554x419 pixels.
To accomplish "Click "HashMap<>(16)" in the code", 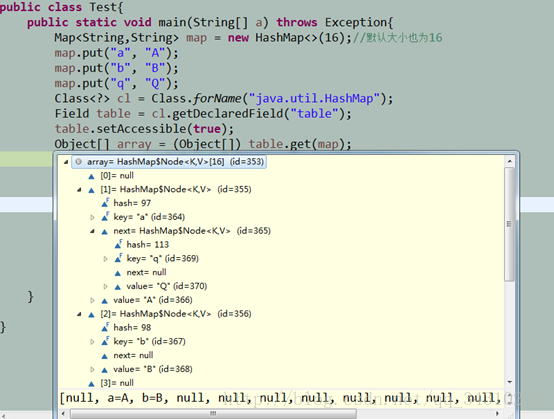I will coord(300,37).
